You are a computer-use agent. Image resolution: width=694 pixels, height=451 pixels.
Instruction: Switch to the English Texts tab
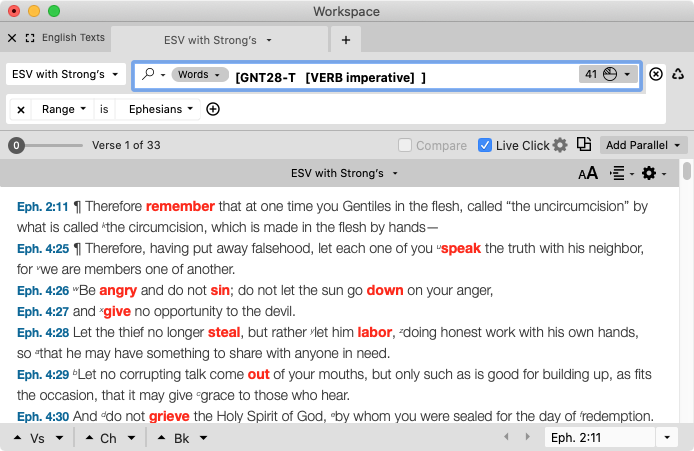click(x=72, y=39)
